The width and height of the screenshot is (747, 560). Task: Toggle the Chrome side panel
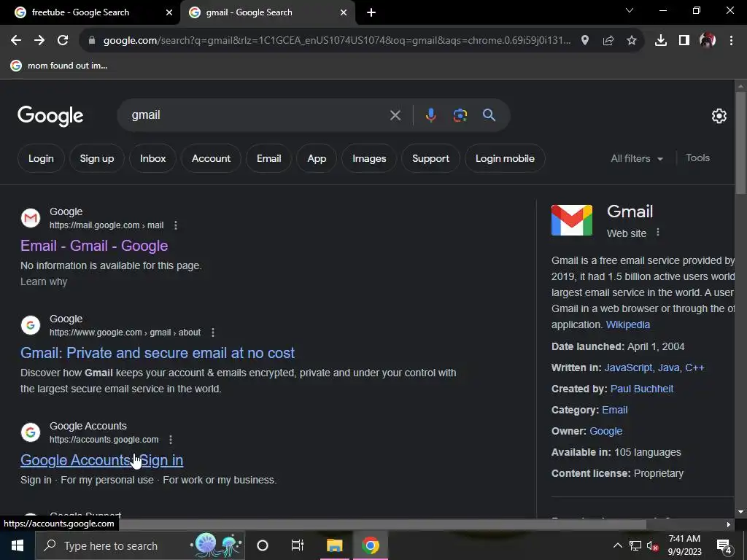click(x=684, y=41)
